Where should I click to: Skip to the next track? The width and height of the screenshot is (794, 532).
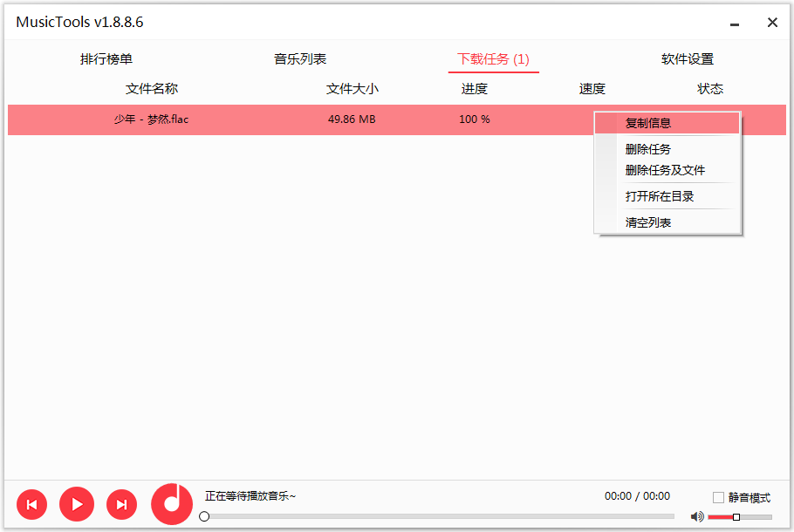tap(121, 504)
